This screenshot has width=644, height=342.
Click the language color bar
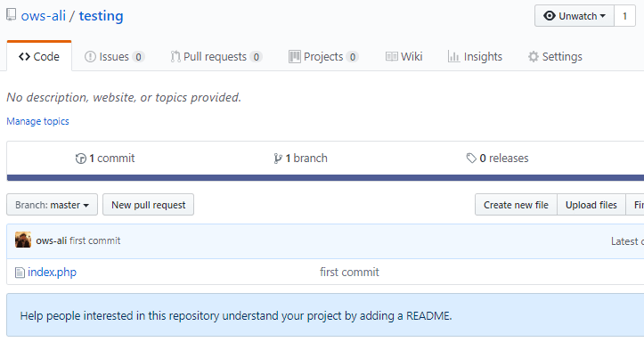325,178
